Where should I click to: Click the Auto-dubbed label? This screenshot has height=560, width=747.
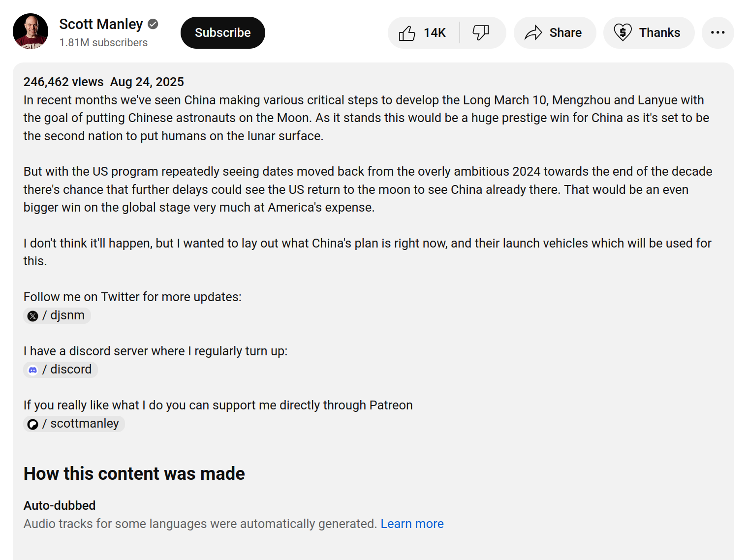(60, 505)
